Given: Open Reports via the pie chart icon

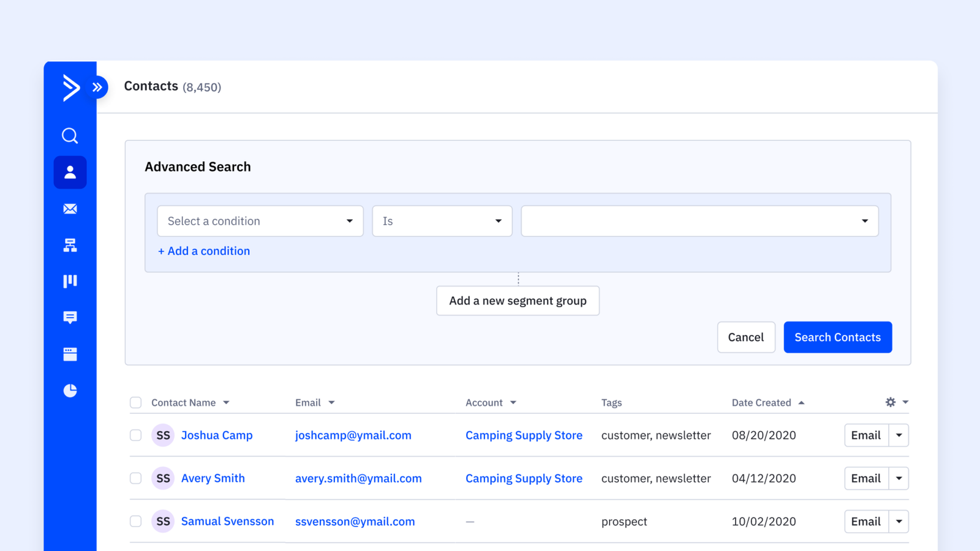Looking at the screenshot, I should (x=70, y=390).
